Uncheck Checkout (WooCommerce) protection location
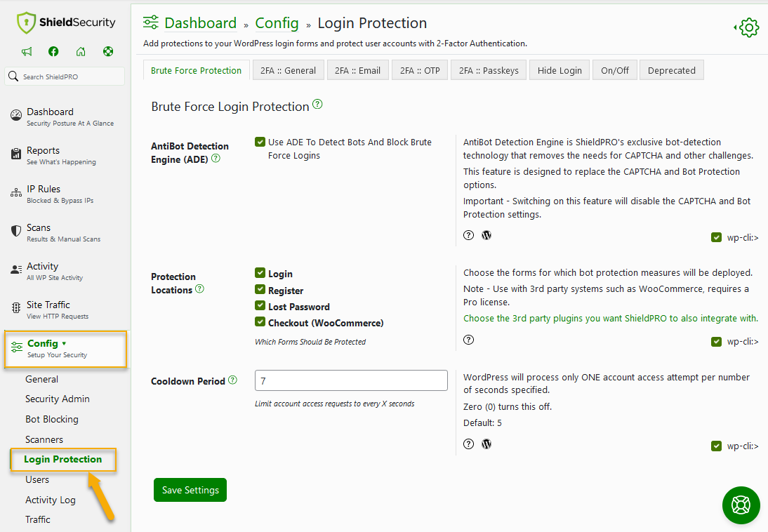The height and width of the screenshot is (532, 768). 260,322
